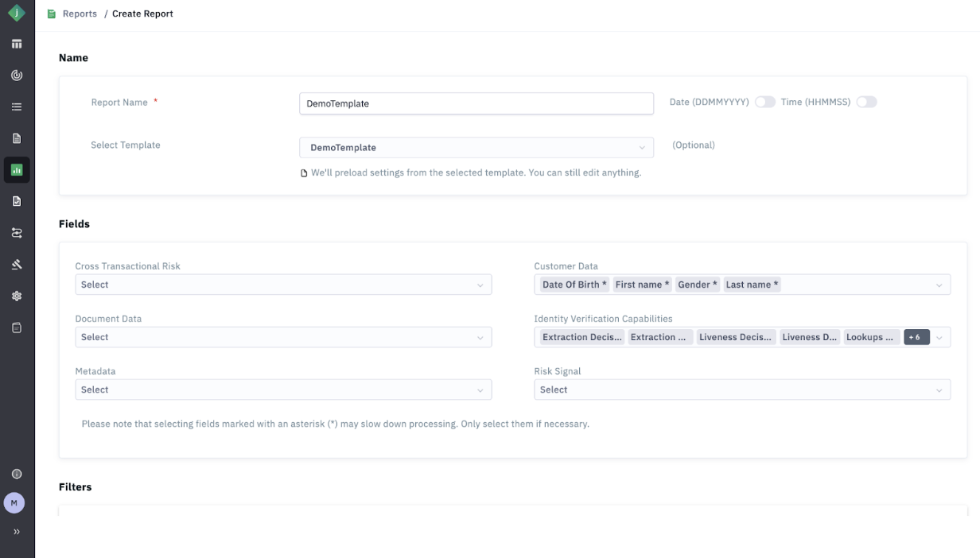The height and width of the screenshot is (558, 980).
Task: Open the gavel rules sidebar icon
Action: tap(17, 265)
